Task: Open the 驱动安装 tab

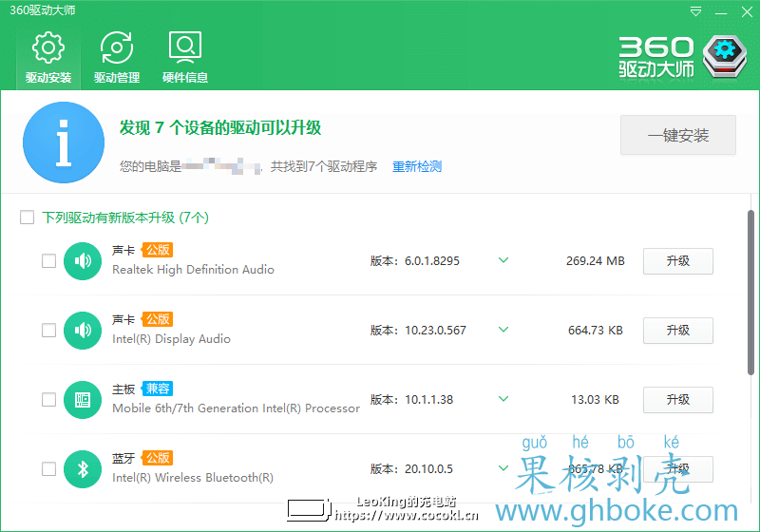Action: click(x=48, y=58)
